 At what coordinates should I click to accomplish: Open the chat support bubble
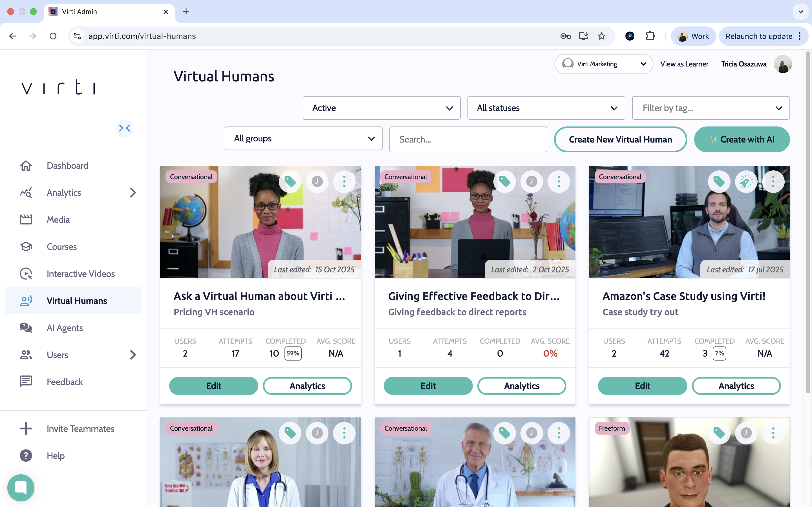[21, 487]
